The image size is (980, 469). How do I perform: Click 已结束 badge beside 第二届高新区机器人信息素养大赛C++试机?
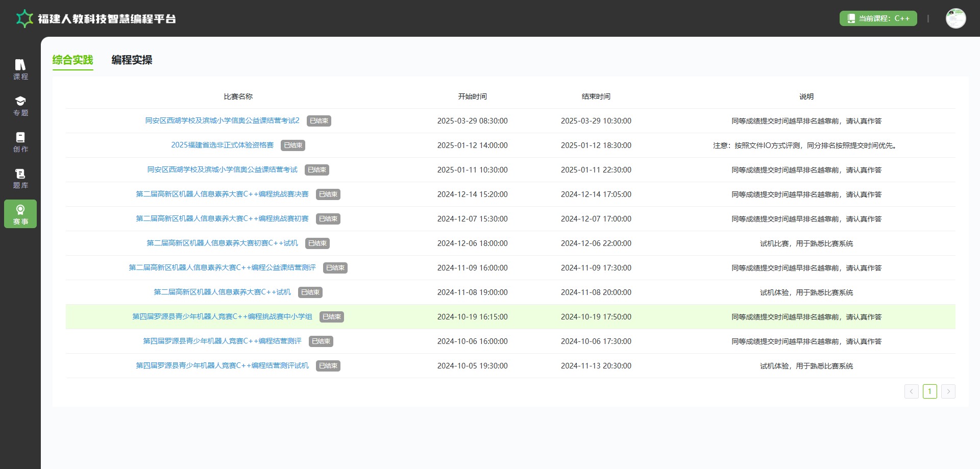click(310, 292)
